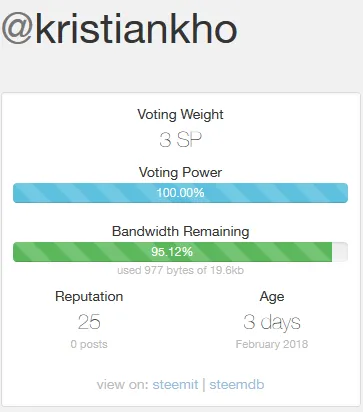Click the 0 posts count

[89, 344]
